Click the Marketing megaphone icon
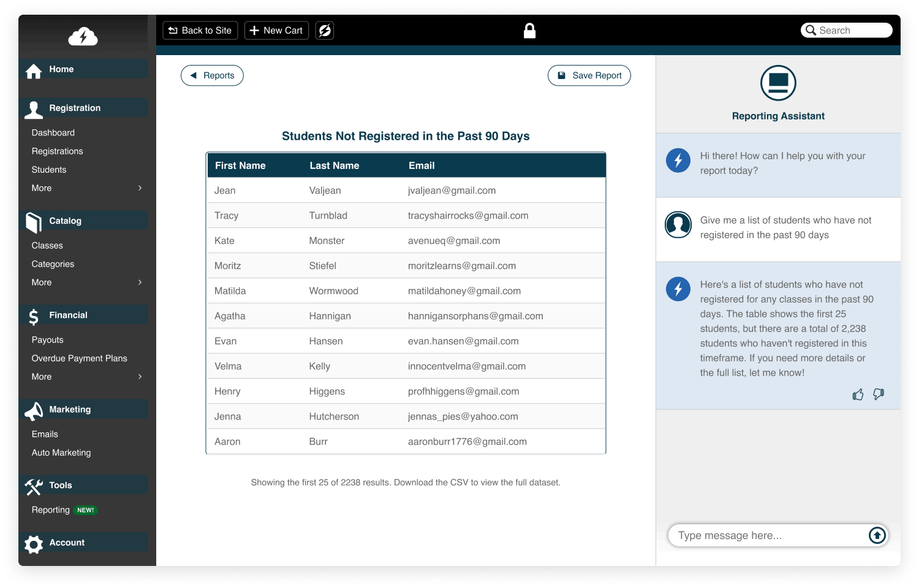919x588 pixels. pyautogui.click(x=34, y=411)
